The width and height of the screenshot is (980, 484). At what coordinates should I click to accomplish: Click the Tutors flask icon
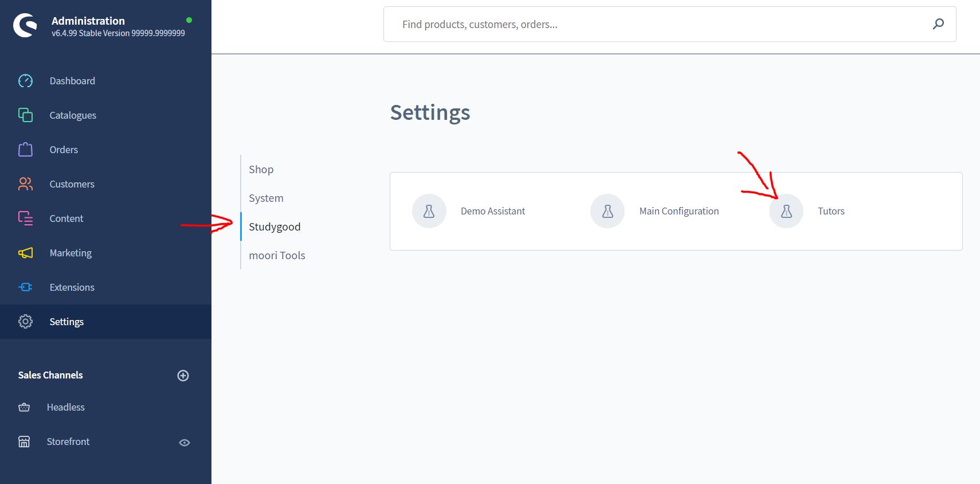(x=786, y=211)
